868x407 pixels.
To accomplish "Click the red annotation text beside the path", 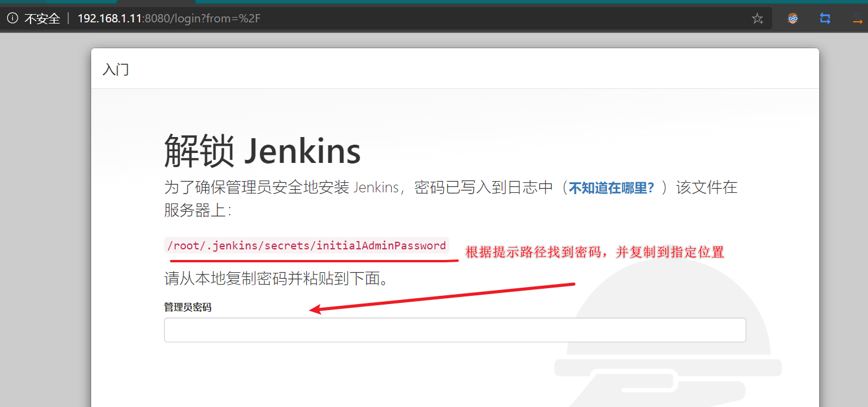I will pos(595,253).
